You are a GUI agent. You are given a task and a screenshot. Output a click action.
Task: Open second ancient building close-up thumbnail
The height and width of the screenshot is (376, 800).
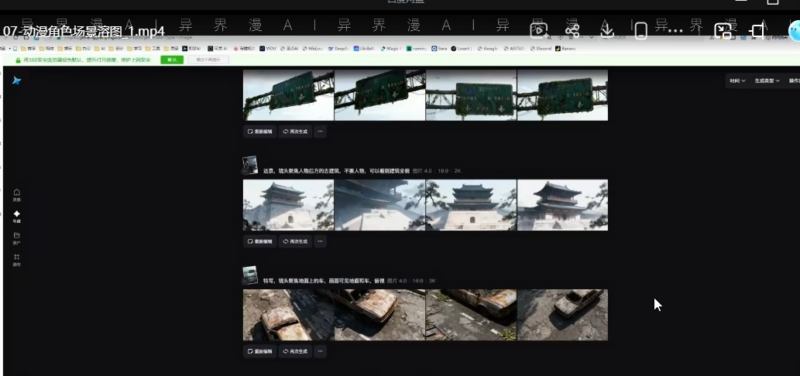point(380,205)
